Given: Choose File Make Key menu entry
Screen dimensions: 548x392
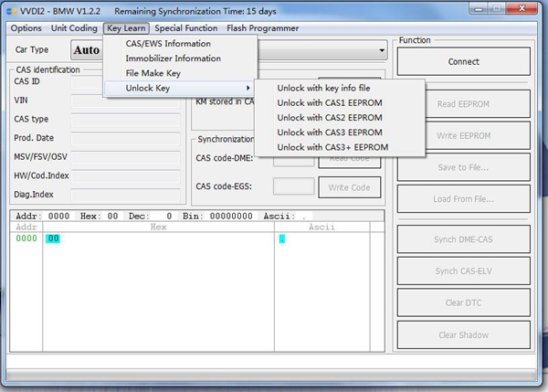Looking at the screenshot, I should click(153, 73).
